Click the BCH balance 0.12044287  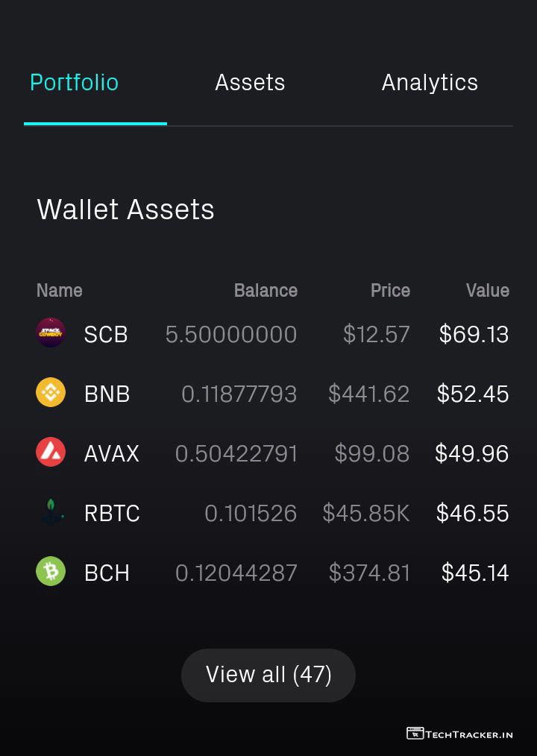[x=236, y=573]
